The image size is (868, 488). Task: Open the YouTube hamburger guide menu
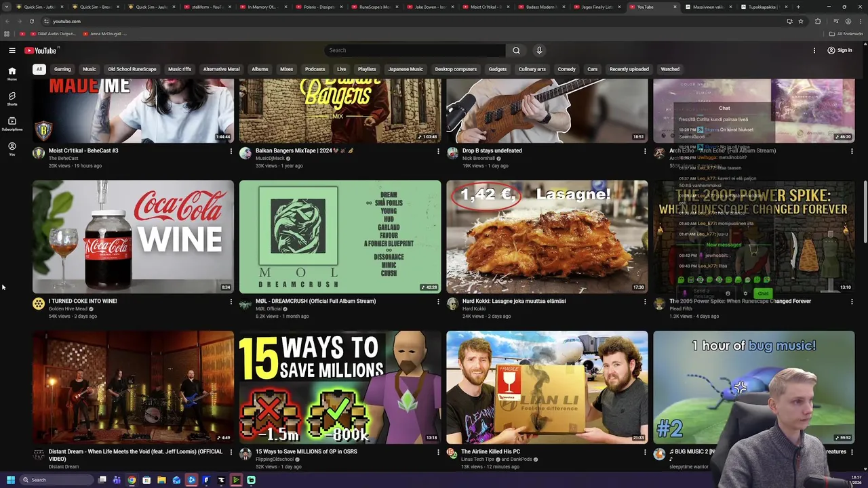pyautogui.click(x=12, y=50)
